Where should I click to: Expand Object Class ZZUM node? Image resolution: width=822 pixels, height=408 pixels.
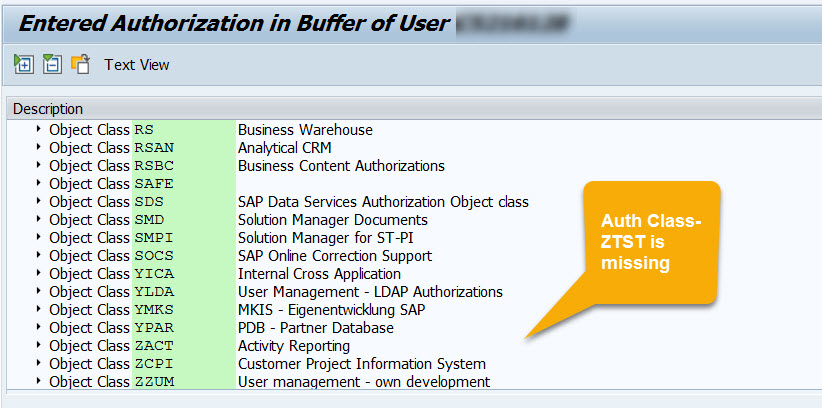click(39, 382)
